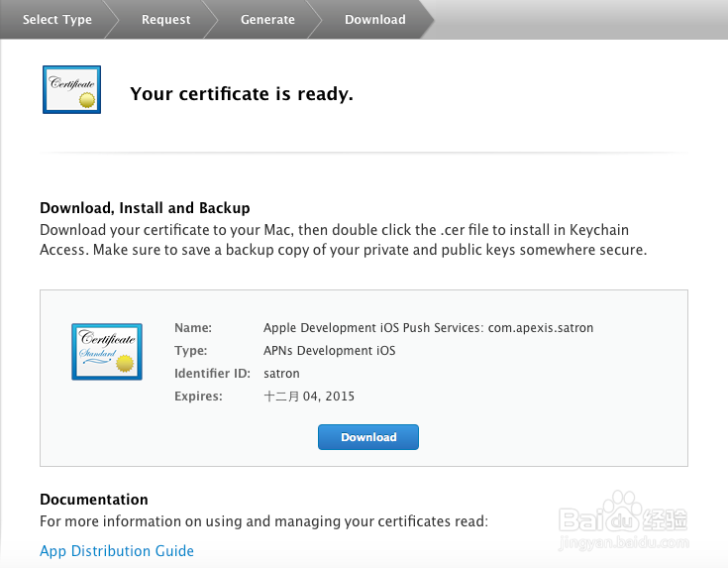Open the Select Type step
Viewport: 728px width, 568px height.
pos(57,20)
